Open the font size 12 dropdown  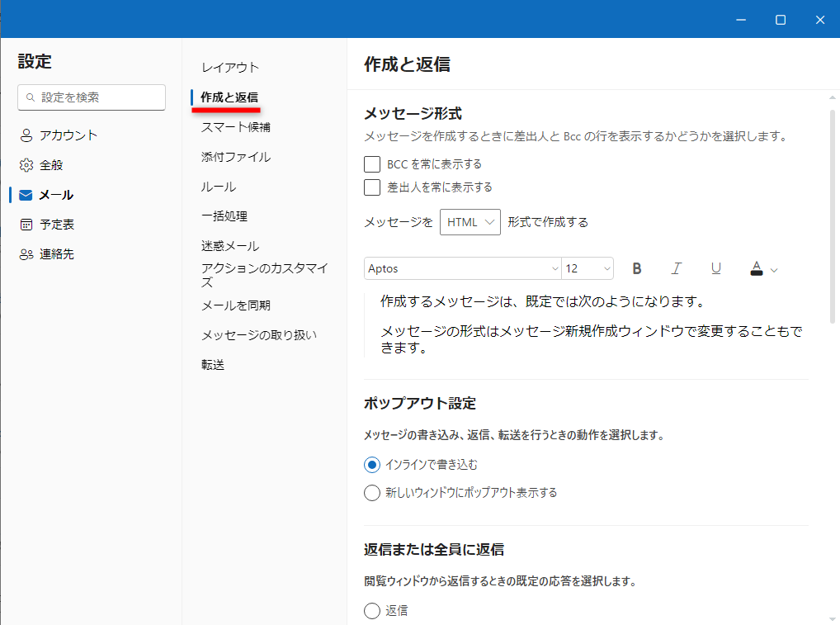point(587,268)
